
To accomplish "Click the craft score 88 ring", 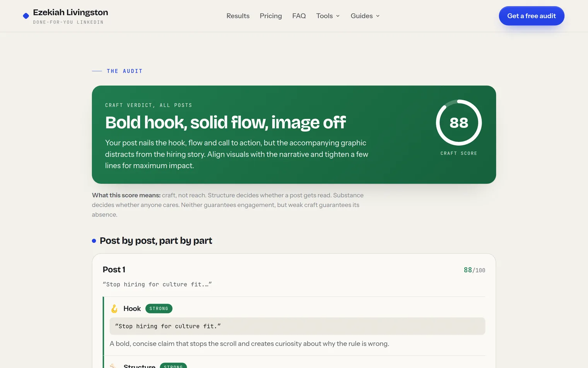I will pyautogui.click(x=459, y=122).
